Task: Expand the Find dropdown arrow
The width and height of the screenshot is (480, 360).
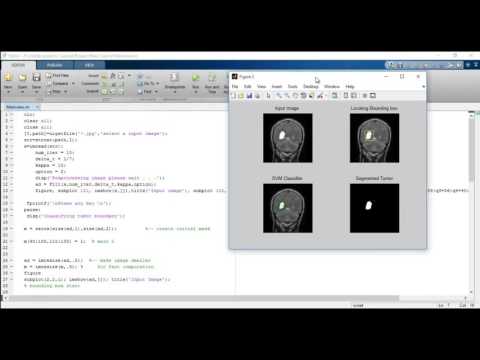Action: tap(155, 91)
